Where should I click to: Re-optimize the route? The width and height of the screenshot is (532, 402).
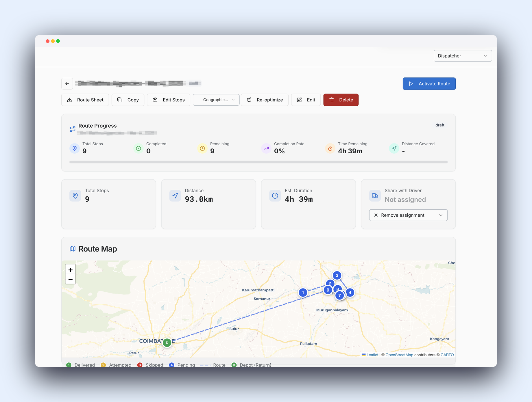(265, 100)
